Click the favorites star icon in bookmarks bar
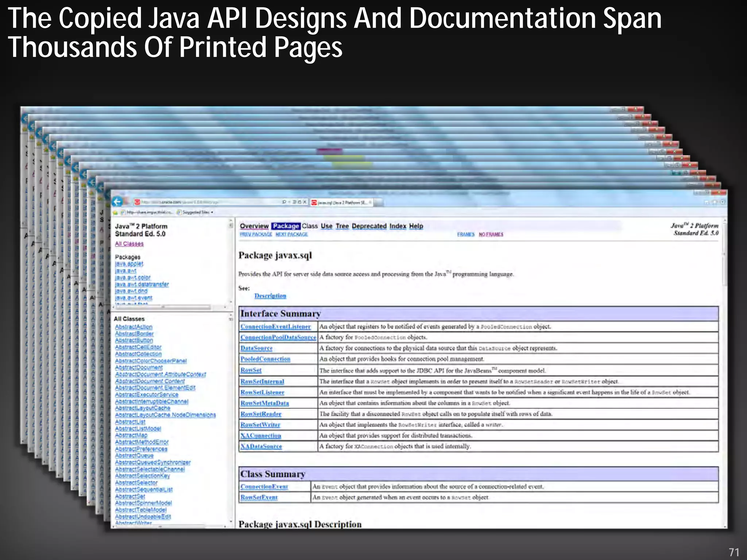 point(115,212)
